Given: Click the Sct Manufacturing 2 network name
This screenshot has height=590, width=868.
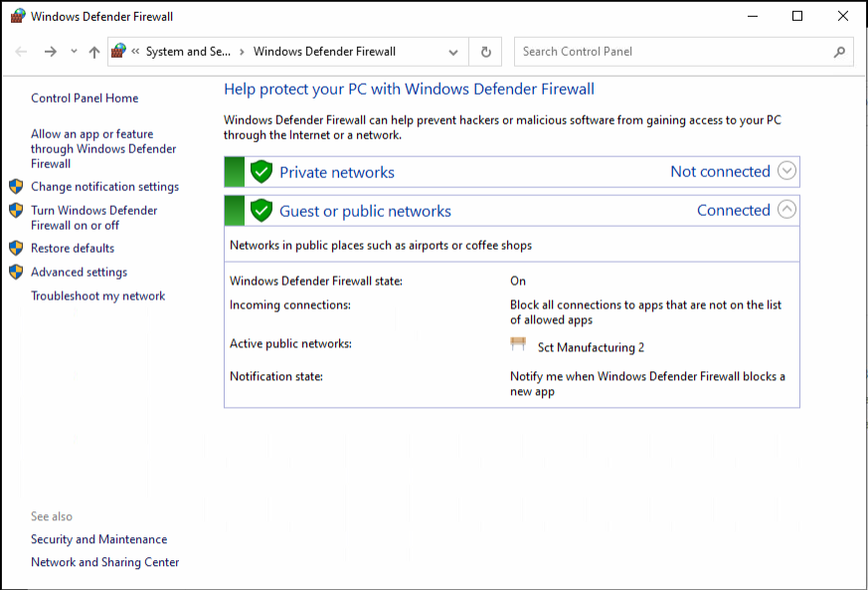Looking at the screenshot, I should pos(592,347).
